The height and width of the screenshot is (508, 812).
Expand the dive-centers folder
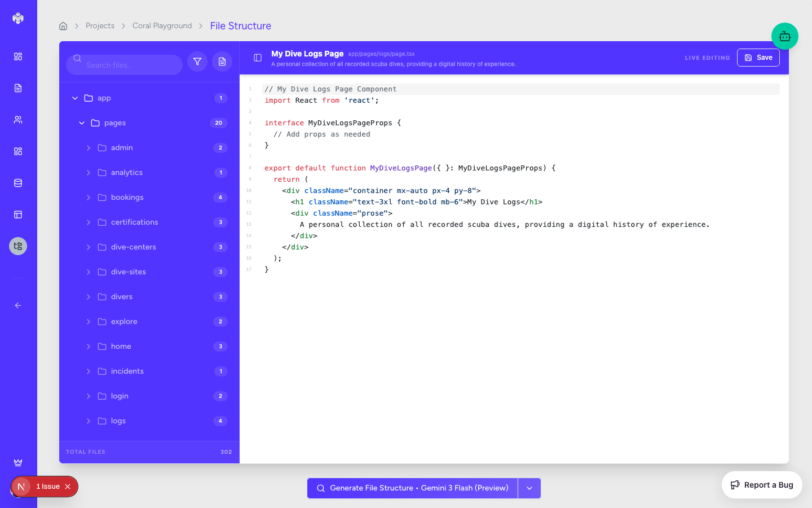point(89,247)
